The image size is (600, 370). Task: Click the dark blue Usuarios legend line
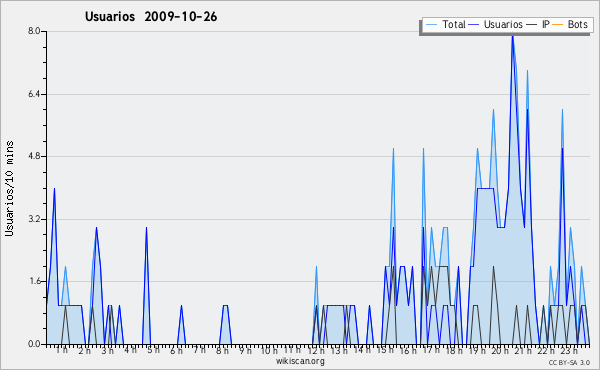click(474, 25)
